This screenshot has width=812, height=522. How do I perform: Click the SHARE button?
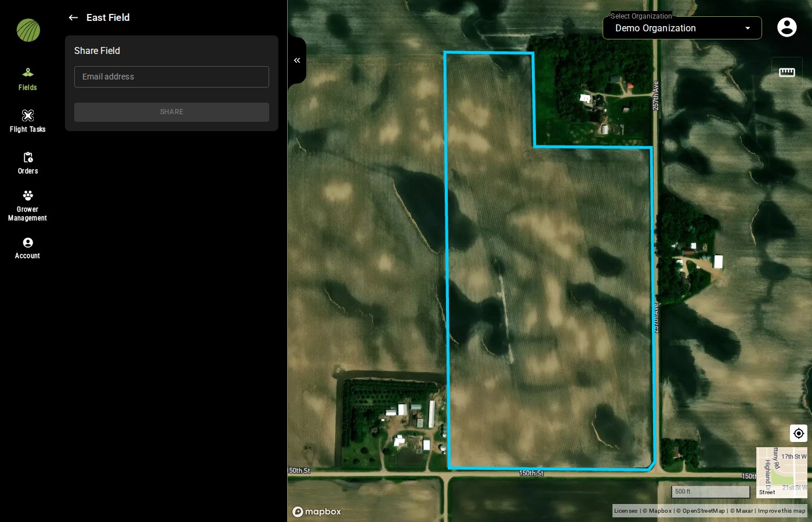pyautogui.click(x=172, y=112)
